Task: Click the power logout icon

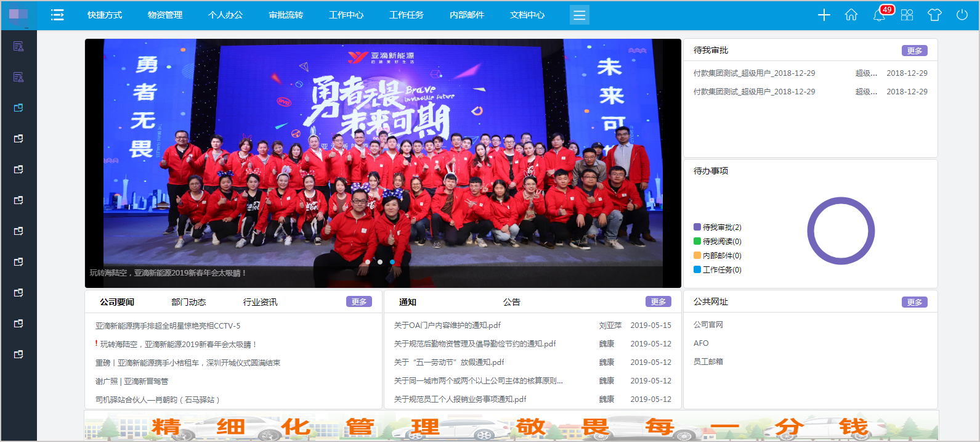Action: (x=962, y=15)
